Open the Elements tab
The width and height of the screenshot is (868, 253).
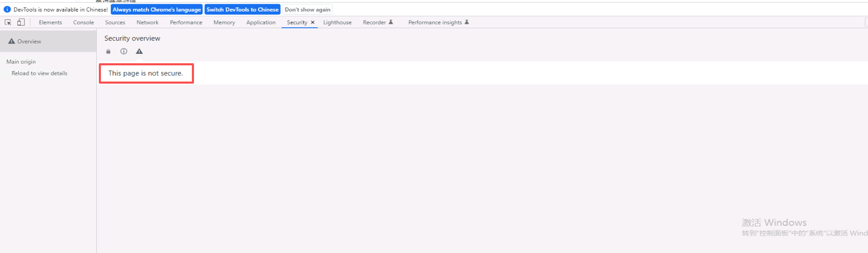[x=50, y=22]
